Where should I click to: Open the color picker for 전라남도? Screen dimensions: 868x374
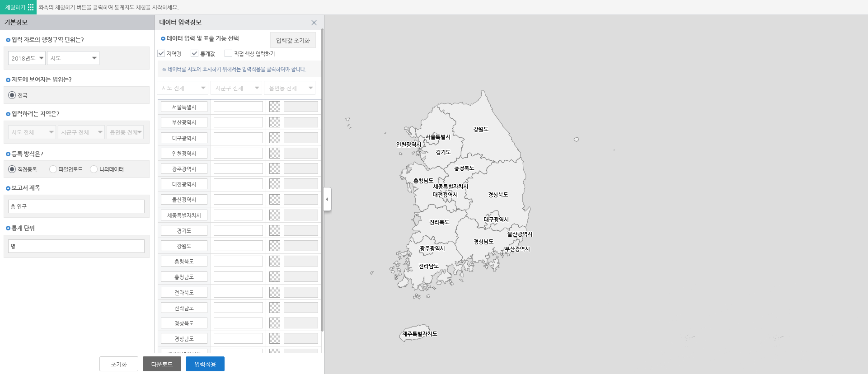[x=275, y=308]
